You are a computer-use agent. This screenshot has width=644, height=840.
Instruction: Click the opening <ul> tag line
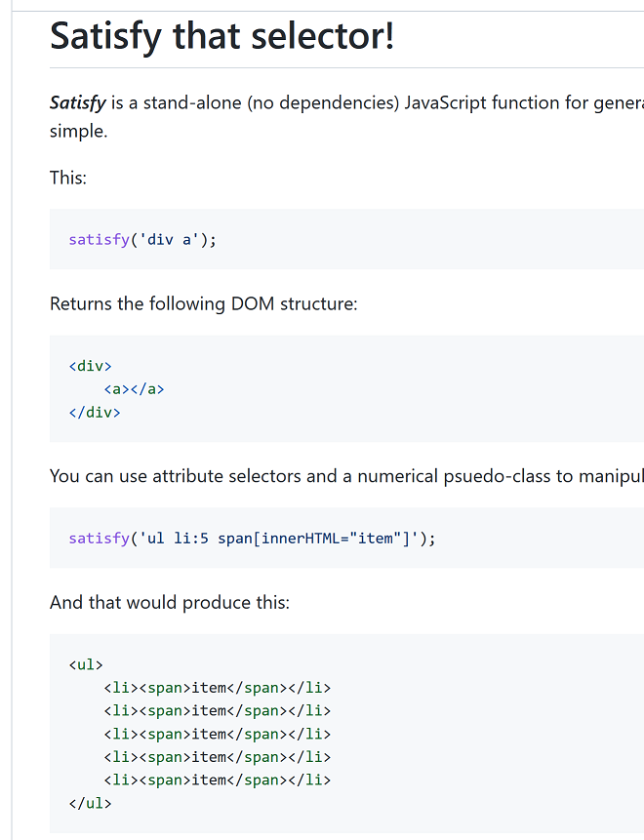86,664
